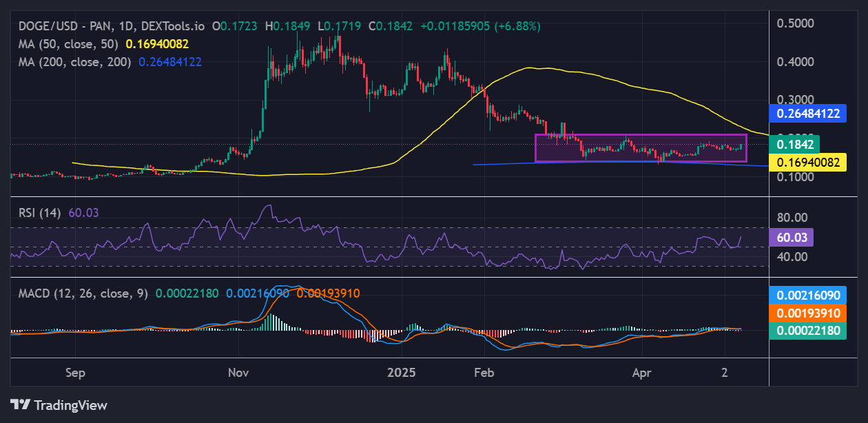Click the MA 200 value 0.26484122 in legend
The height and width of the screenshot is (423, 868).
[170, 61]
